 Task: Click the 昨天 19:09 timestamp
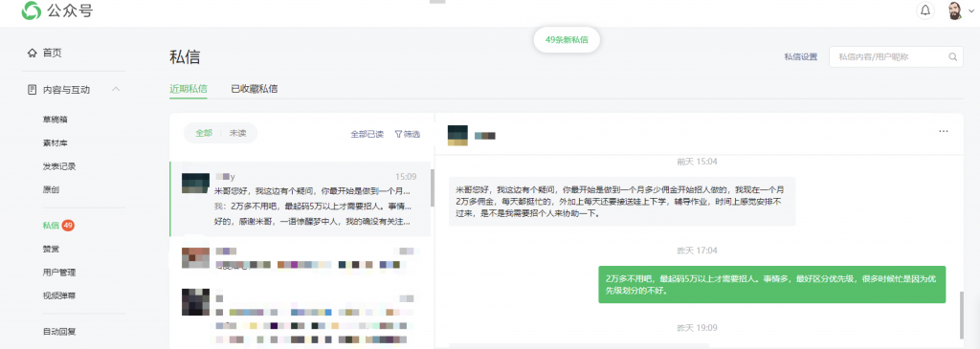697,328
